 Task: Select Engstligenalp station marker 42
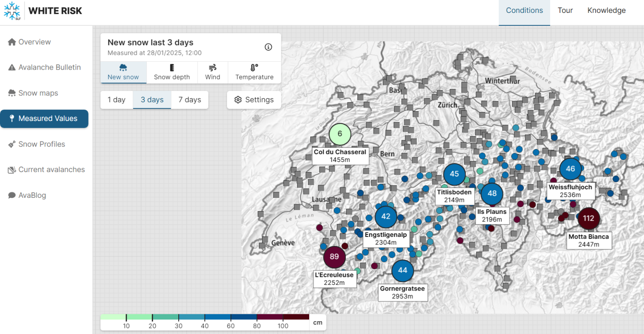coord(386,216)
